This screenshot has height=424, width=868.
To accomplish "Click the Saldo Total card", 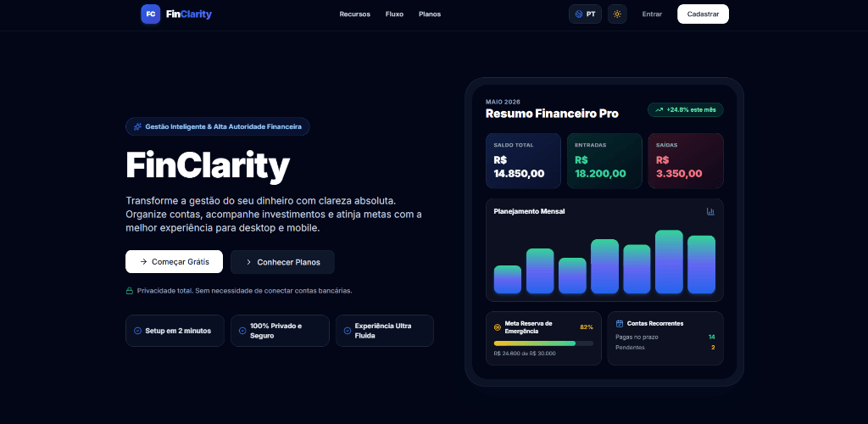I will pyautogui.click(x=523, y=161).
